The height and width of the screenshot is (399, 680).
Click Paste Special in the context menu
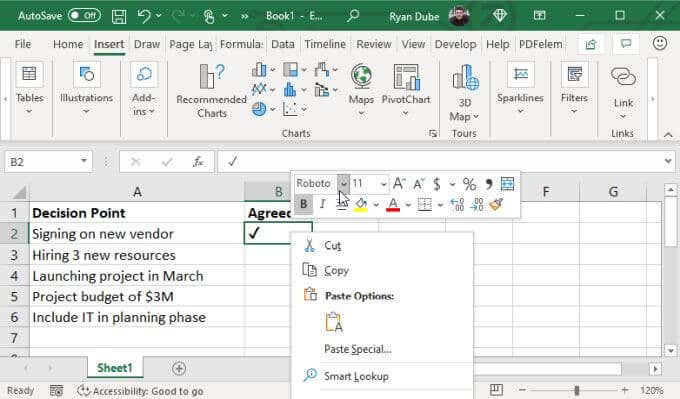point(358,349)
